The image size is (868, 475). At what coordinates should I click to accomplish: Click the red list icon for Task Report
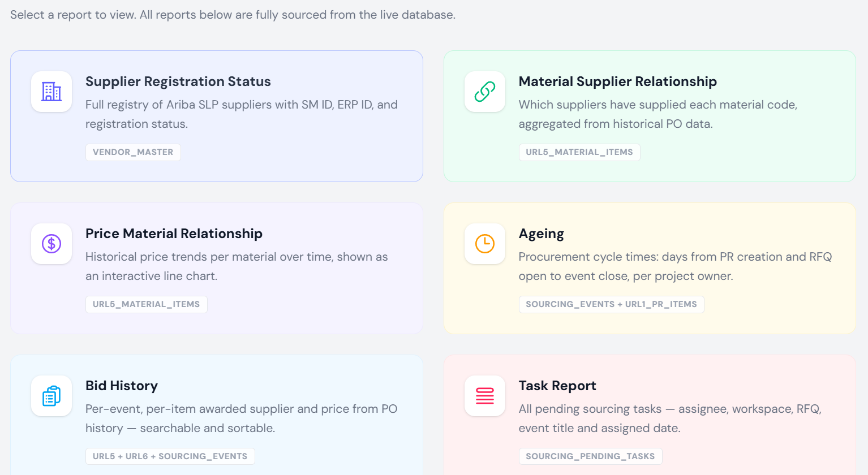pos(485,396)
